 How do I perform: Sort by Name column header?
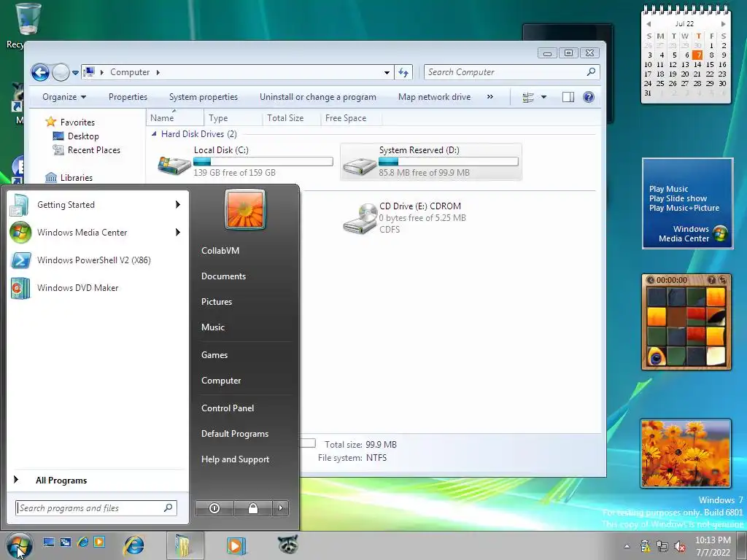coord(175,118)
